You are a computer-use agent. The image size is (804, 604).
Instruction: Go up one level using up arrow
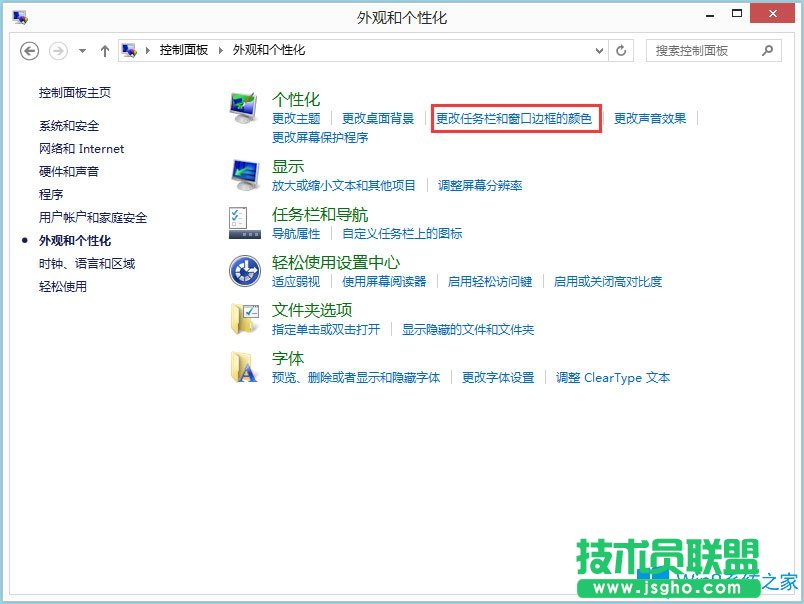pos(104,50)
